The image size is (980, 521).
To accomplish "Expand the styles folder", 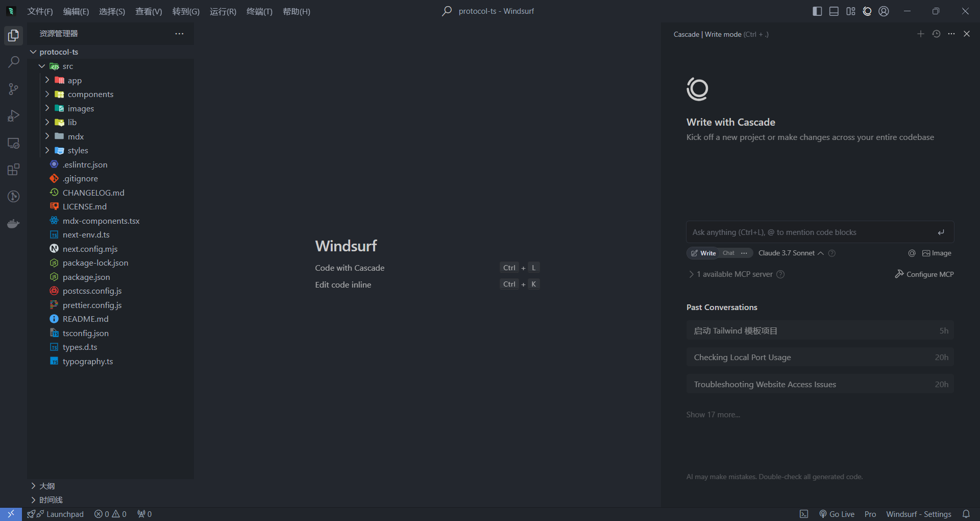I will [111, 151].
